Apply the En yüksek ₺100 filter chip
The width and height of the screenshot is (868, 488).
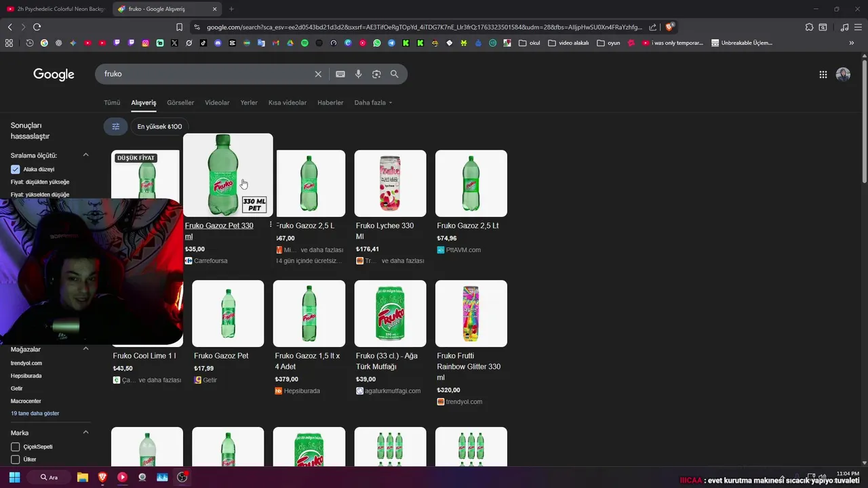click(159, 127)
